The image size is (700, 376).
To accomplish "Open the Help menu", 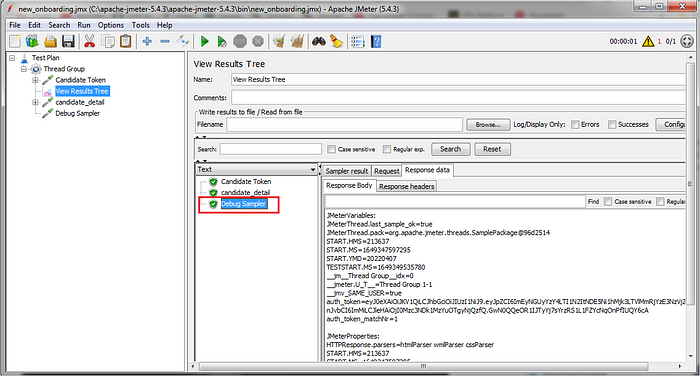I will (164, 25).
